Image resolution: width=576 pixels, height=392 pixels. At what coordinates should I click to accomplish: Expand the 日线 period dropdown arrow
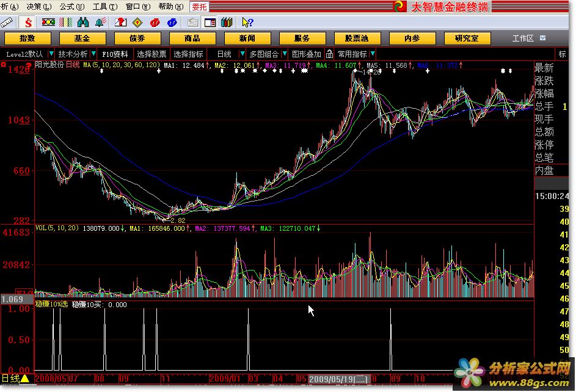(242, 54)
